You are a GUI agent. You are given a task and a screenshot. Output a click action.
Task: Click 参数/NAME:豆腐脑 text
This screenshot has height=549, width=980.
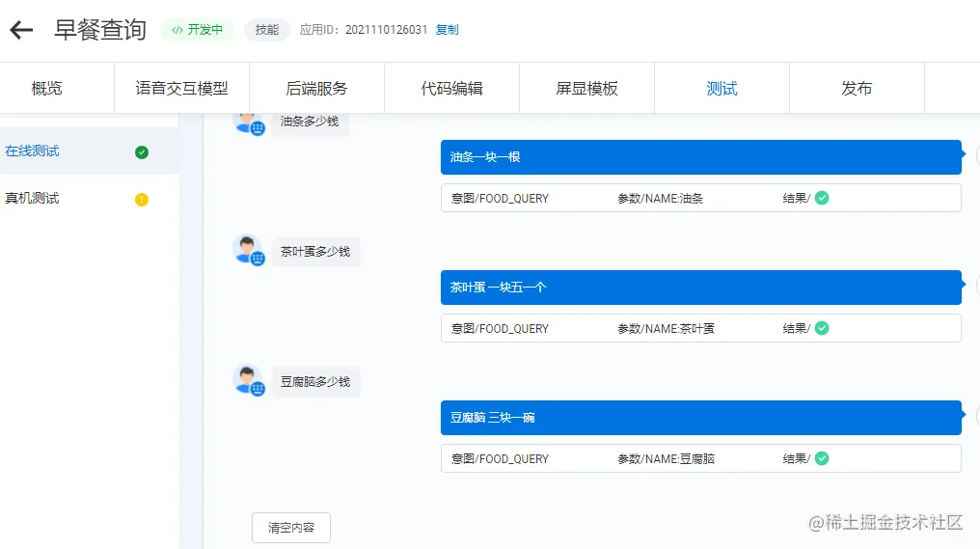click(x=666, y=458)
